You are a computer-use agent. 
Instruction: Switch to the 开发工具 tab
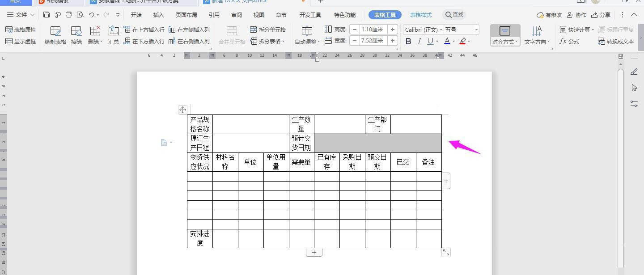point(310,15)
